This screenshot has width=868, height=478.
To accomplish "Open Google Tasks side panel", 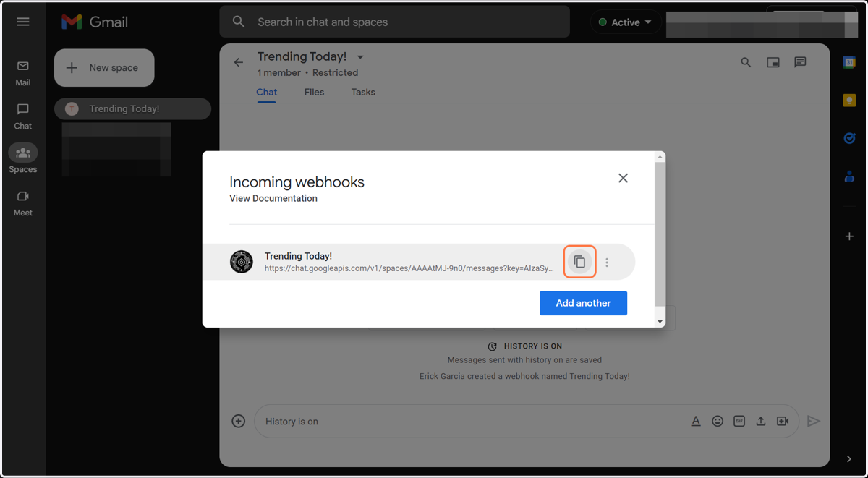I will 849,138.
